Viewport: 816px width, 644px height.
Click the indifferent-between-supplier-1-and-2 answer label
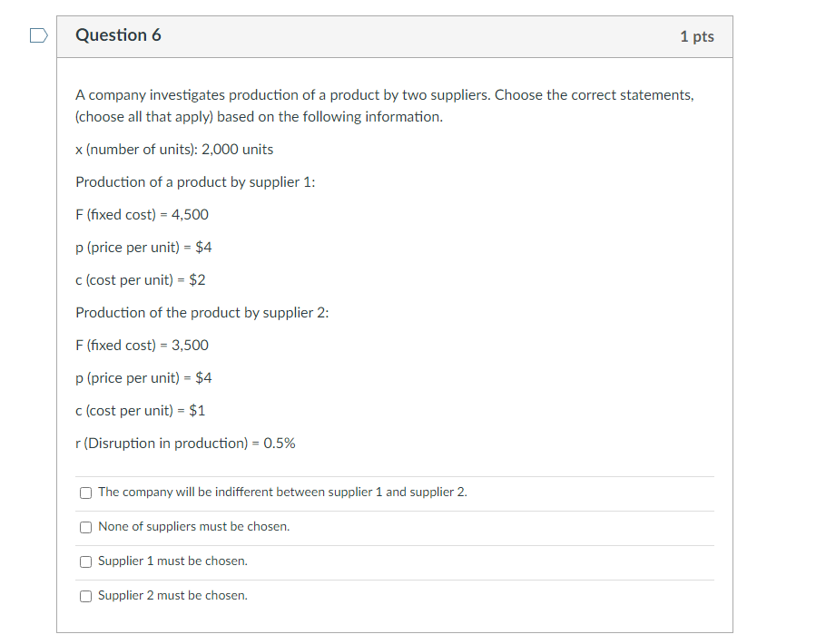[281, 492]
